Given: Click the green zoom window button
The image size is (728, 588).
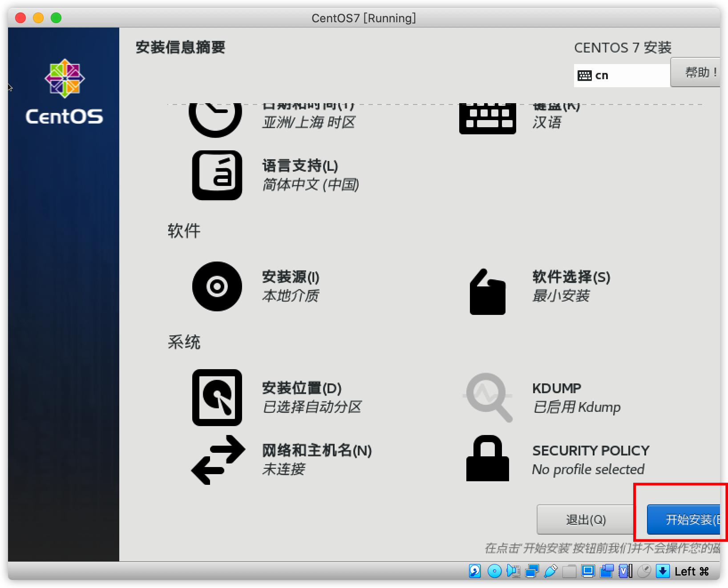Looking at the screenshot, I should pyautogui.click(x=56, y=18).
